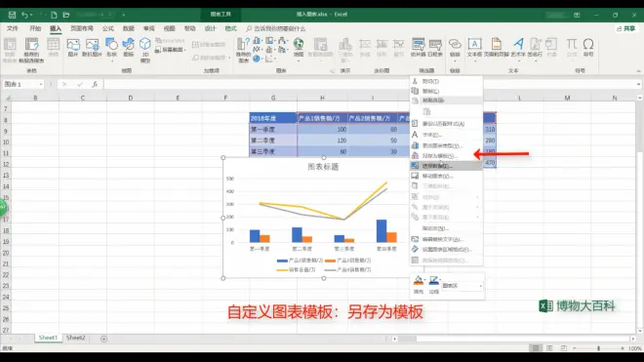Open the column chart insert dropdown
This screenshot has height=362, width=644.
[258, 41]
